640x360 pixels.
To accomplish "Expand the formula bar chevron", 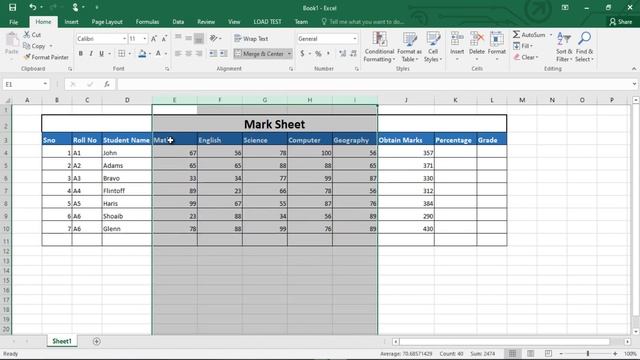I will tap(634, 84).
